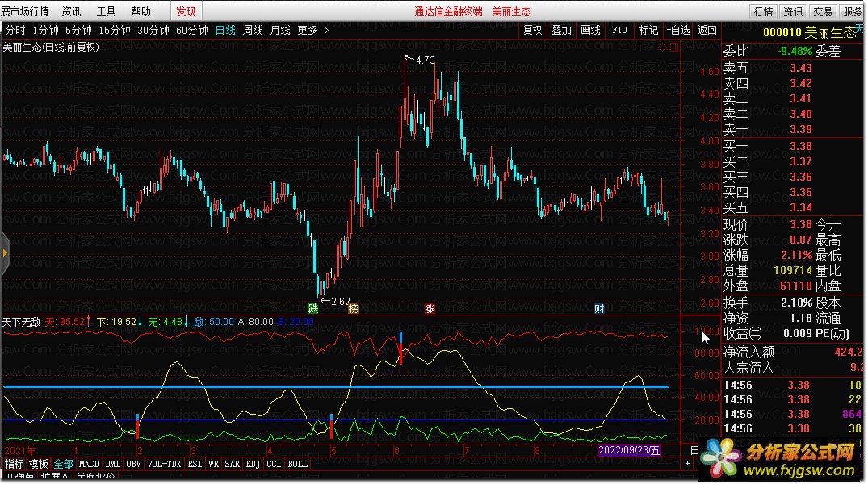The width and height of the screenshot is (868, 484).
Task: Open the 发现 tab in the menu bar
Action: tap(186, 11)
